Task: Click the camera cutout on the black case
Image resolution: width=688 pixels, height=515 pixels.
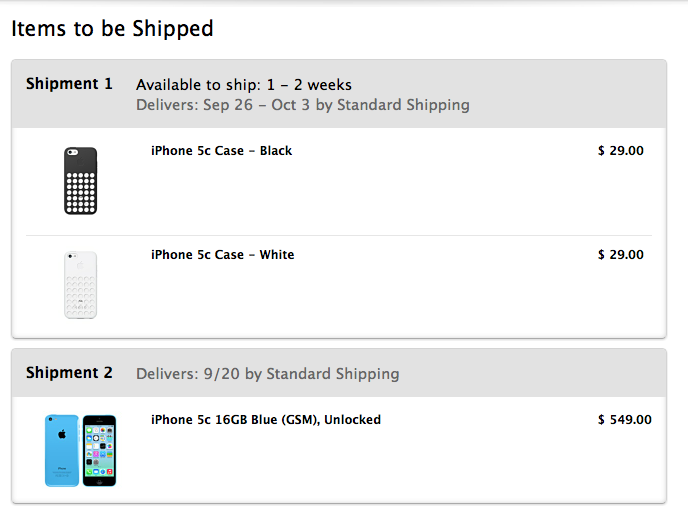Action: pyautogui.click(x=73, y=153)
